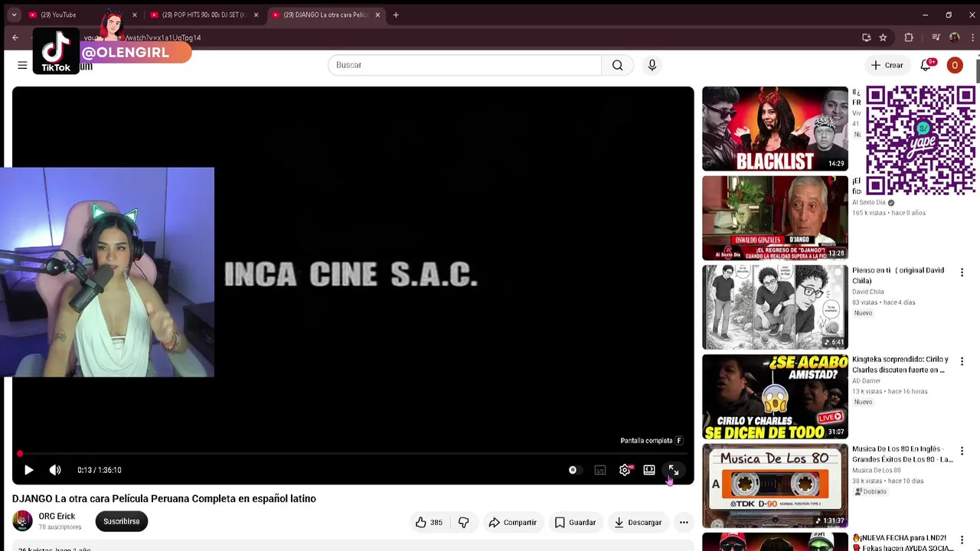Focus the Buscar search field
The width and height of the screenshot is (980, 551).
(465, 65)
